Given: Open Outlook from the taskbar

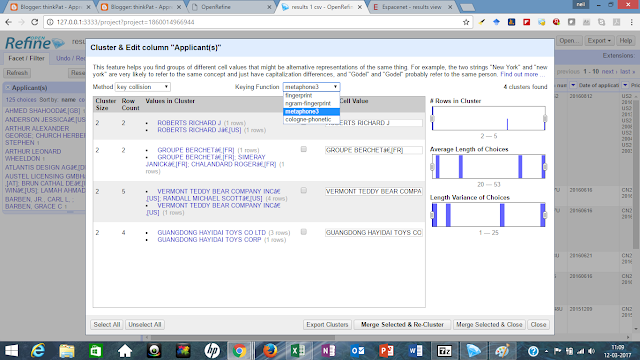Looking at the screenshot, I should coord(357,351).
